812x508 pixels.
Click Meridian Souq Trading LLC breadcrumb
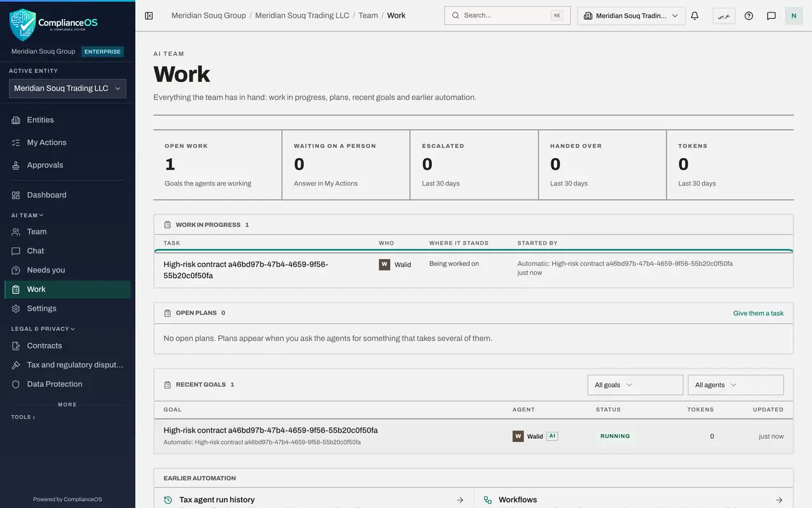(302, 15)
